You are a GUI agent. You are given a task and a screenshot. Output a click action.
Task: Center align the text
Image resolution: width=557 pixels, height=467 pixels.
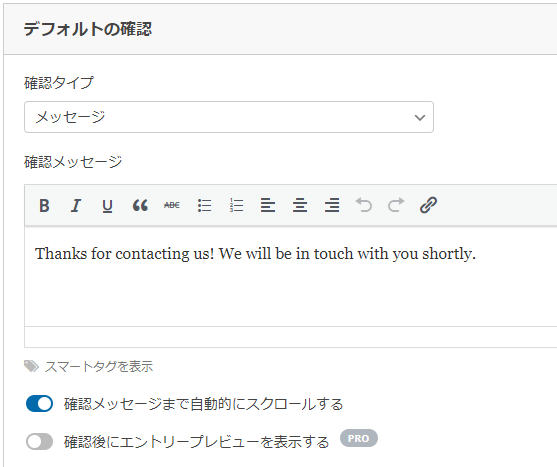(300, 205)
